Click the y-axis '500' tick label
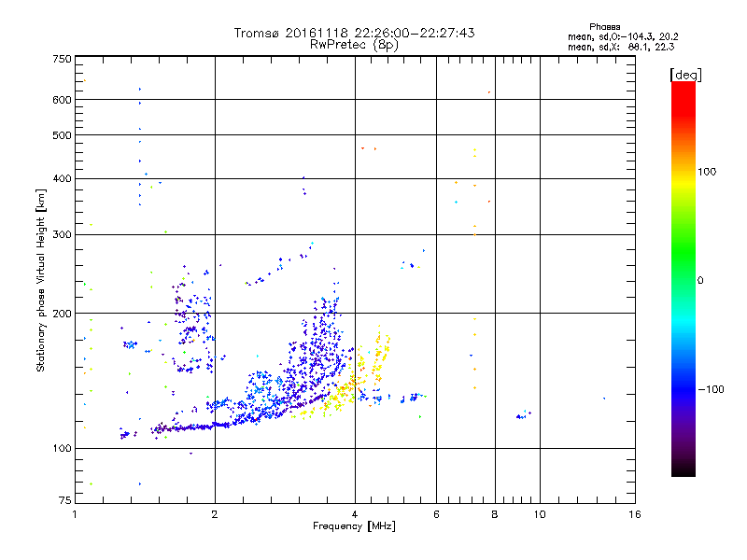This screenshot has height=560, width=747. tap(62, 135)
